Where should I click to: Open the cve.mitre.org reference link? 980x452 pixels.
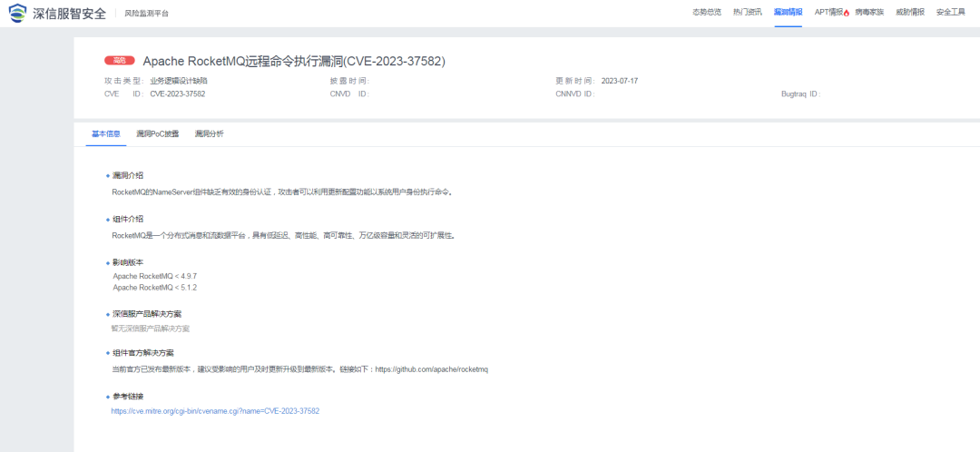tap(216, 411)
